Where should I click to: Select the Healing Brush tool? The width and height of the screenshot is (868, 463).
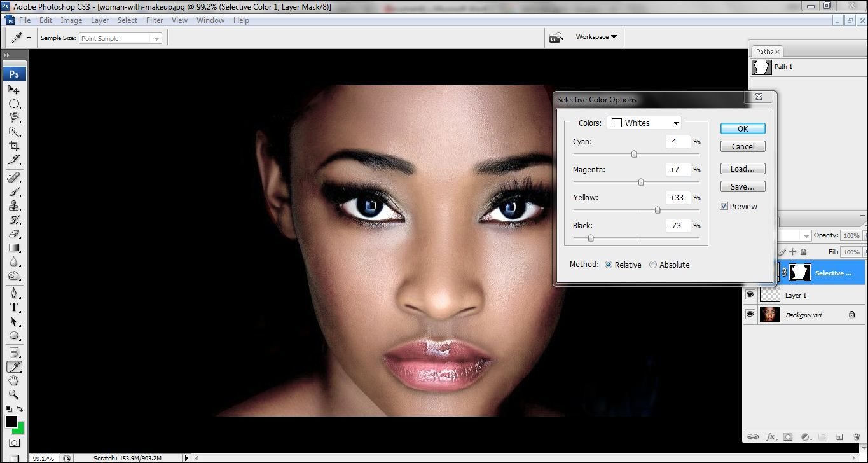(x=14, y=177)
